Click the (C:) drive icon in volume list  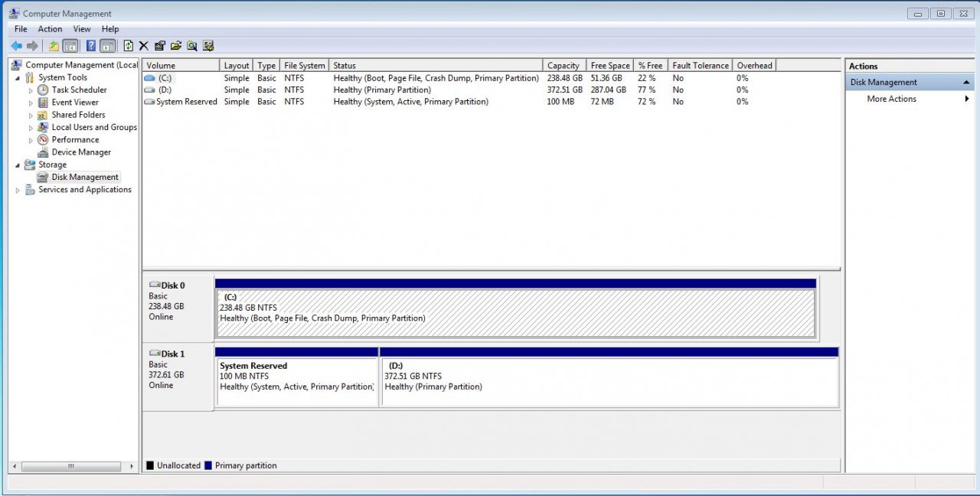click(x=149, y=78)
